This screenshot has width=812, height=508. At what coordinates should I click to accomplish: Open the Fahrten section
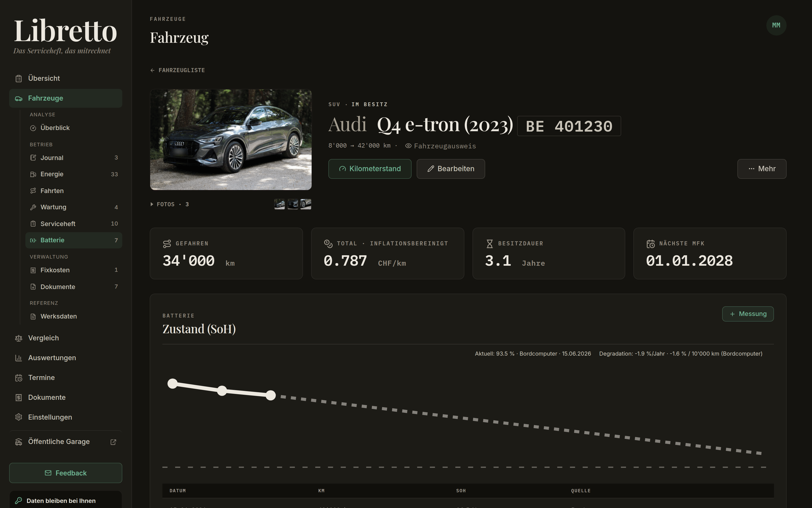click(x=74, y=191)
